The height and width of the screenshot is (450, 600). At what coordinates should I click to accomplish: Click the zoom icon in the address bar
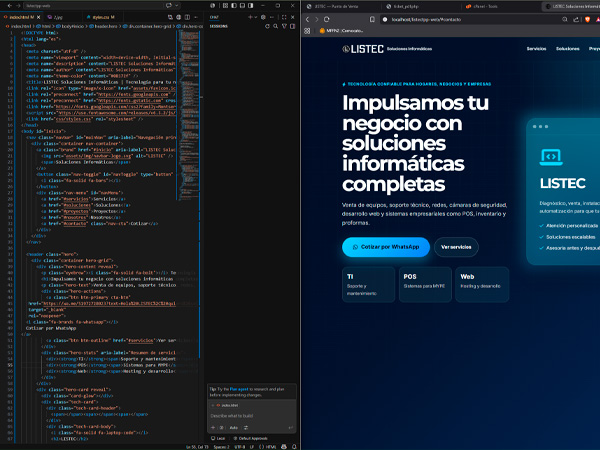coord(565,20)
